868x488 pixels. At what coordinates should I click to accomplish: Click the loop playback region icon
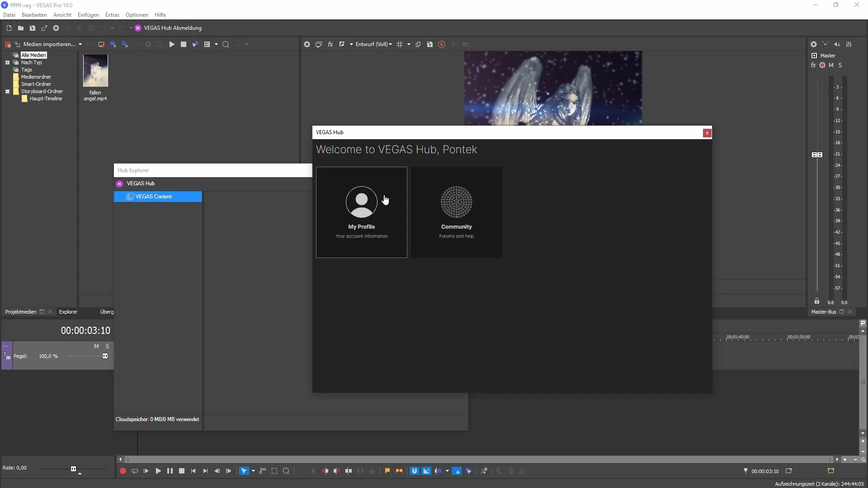tap(134, 471)
